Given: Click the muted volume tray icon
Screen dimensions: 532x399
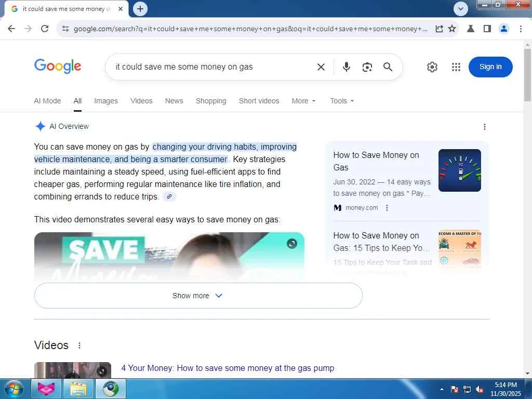Looking at the screenshot, I should point(480,389).
